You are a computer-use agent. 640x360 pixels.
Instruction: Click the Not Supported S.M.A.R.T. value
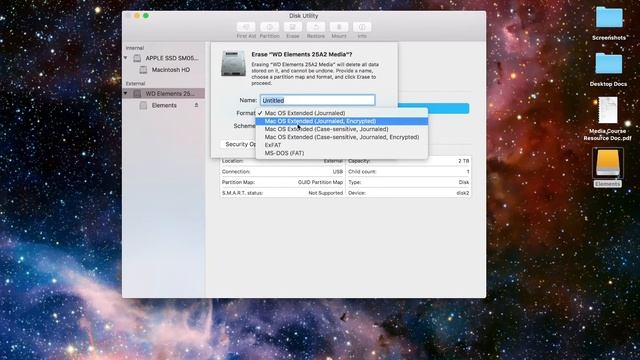pyautogui.click(x=325, y=193)
